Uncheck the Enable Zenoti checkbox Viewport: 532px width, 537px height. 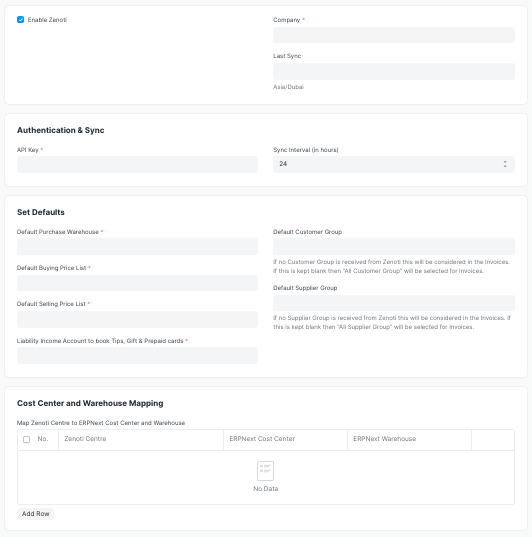[x=21, y=20]
